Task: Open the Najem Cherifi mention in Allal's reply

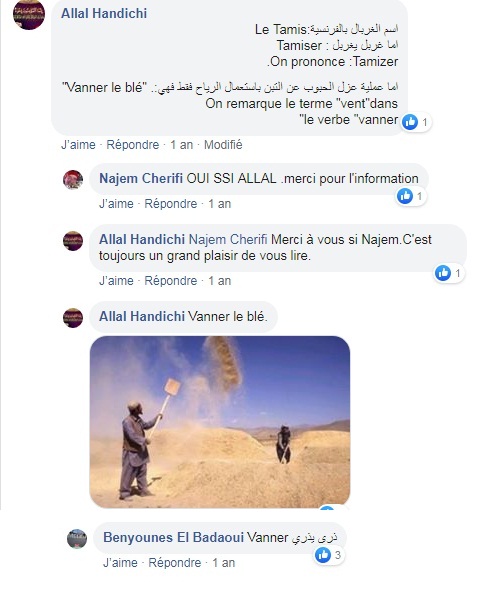Action: tap(228, 239)
